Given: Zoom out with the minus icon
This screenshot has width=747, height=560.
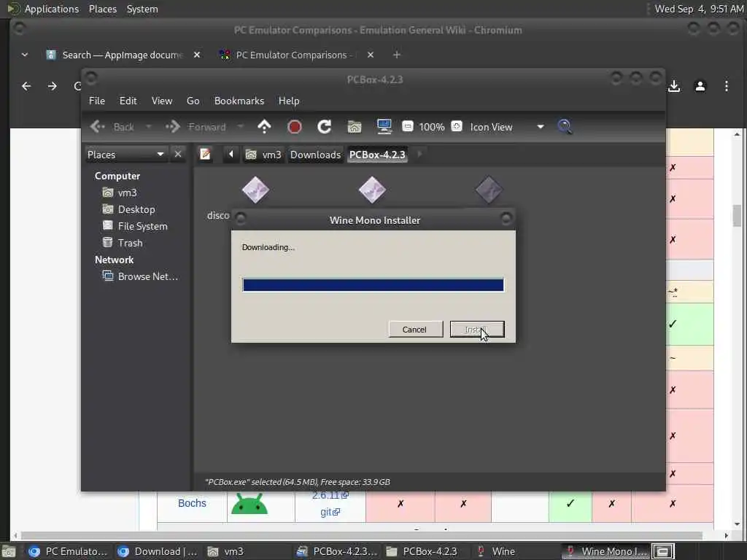Looking at the screenshot, I should pos(407,126).
